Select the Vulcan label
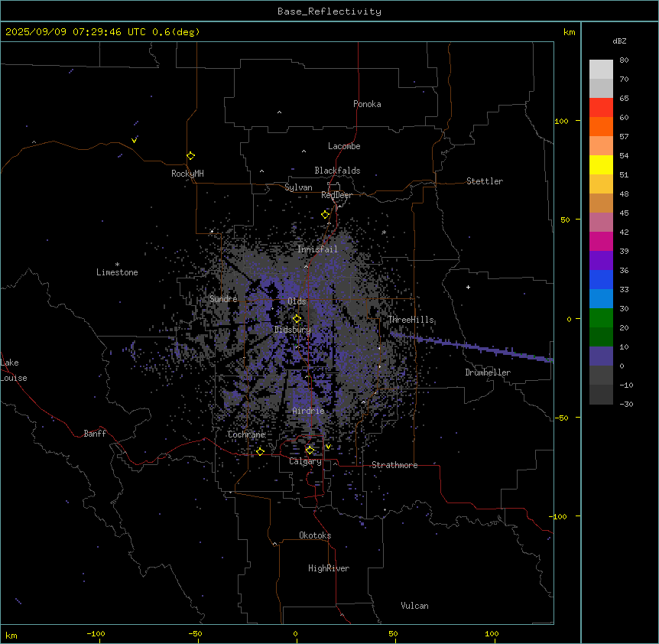 [415, 606]
